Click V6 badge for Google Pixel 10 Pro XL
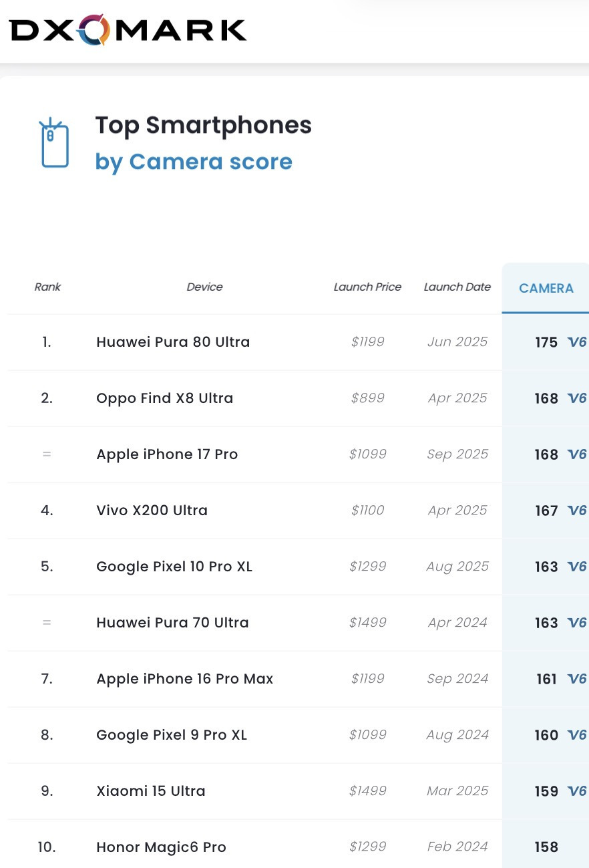The height and width of the screenshot is (868, 589). [576, 567]
